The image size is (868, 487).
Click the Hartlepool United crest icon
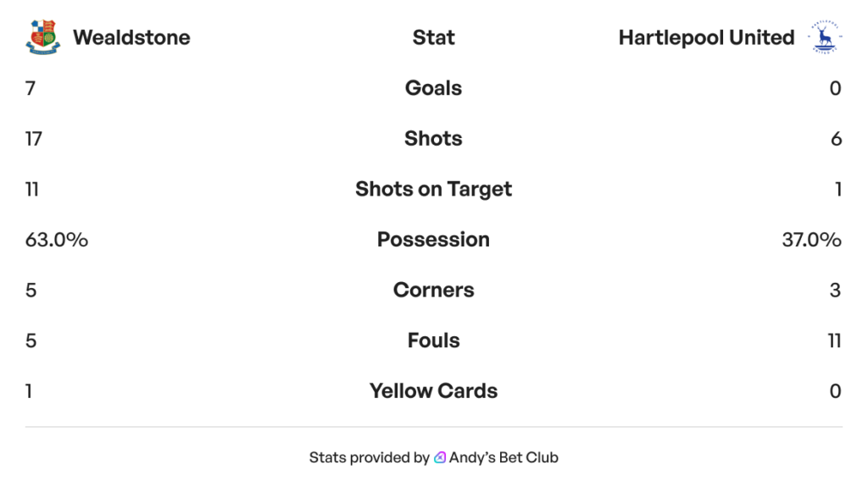tap(825, 37)
